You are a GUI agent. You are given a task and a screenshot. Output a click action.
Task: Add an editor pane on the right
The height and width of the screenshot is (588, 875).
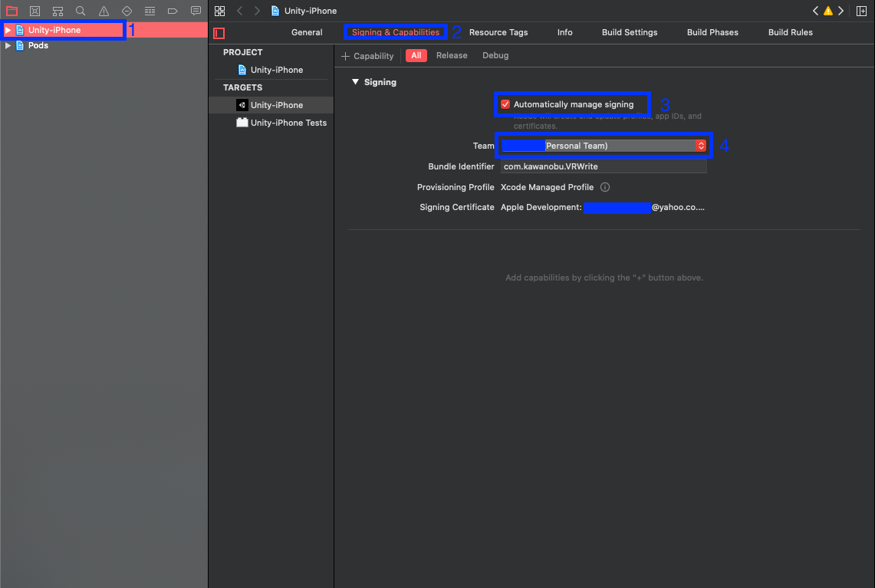(x=862, y=11)
